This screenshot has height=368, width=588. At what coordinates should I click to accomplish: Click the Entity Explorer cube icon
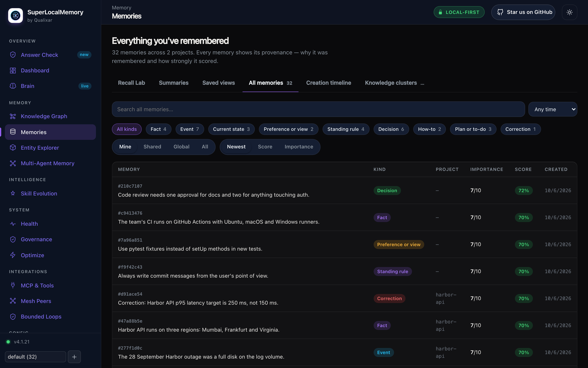[13, 148]
